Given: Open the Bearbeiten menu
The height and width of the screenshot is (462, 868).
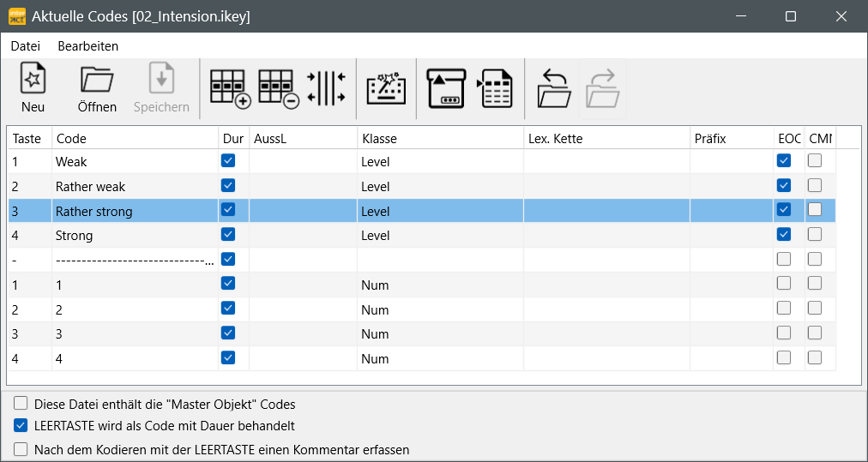Looking at the screenshot, I should [88, 46].
